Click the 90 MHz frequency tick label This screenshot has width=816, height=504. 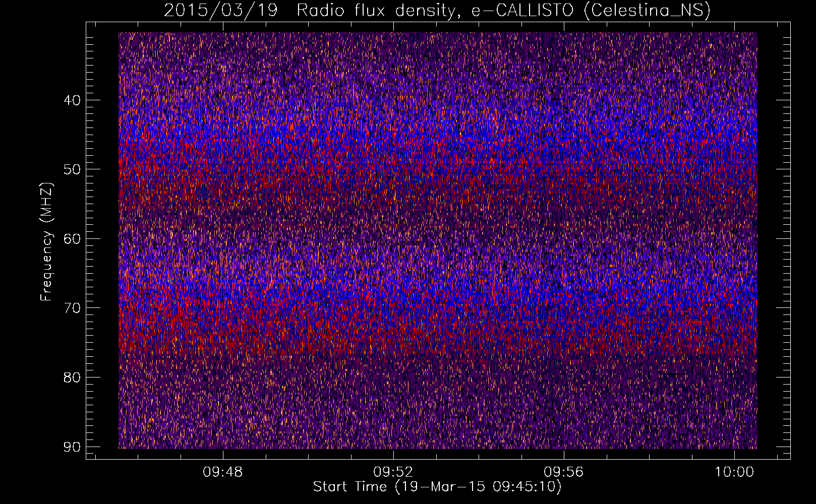coord(72,447)
